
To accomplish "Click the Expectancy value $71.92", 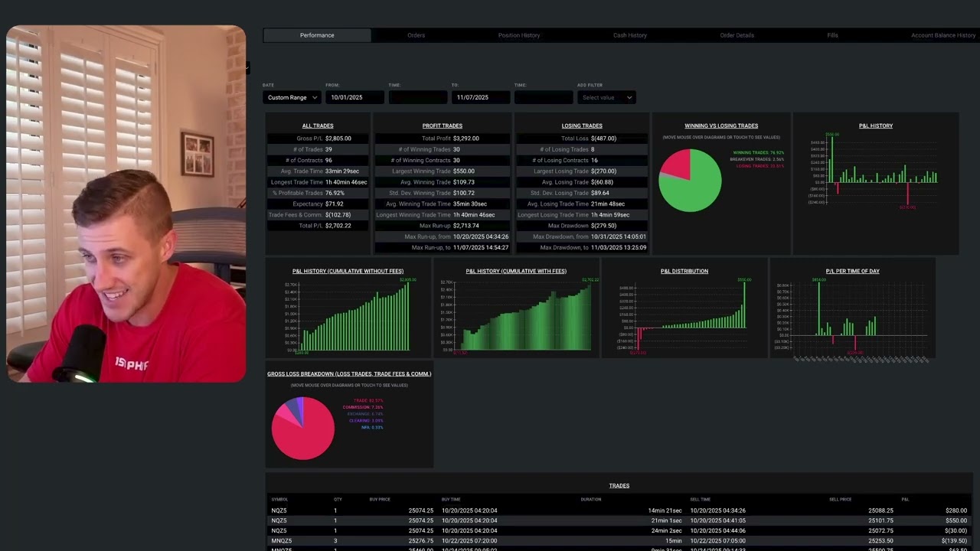I will click(x=334, y=204).
